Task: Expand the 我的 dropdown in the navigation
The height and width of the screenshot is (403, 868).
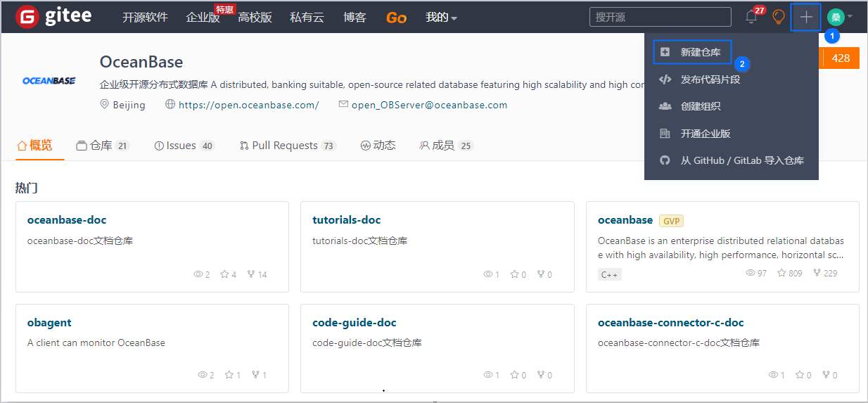Action: click(441, 17)
